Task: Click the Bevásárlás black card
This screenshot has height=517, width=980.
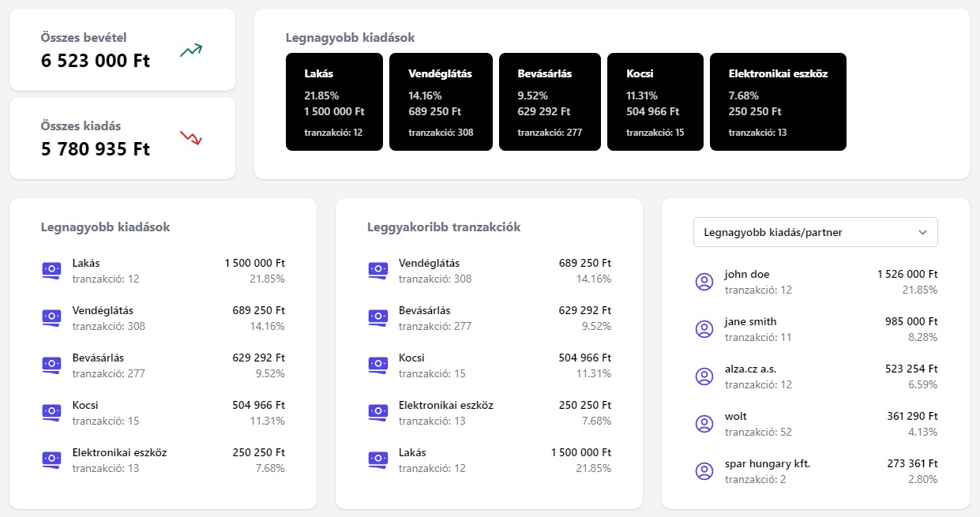Action: pyautogui.click(x=549, y=101)
